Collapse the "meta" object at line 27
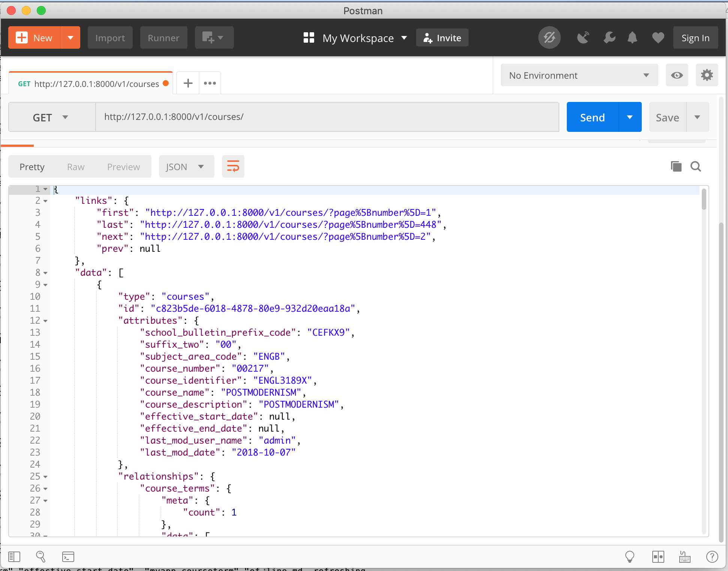The width and height of the screenshot is (728, 571). click(x=45, y=501)
